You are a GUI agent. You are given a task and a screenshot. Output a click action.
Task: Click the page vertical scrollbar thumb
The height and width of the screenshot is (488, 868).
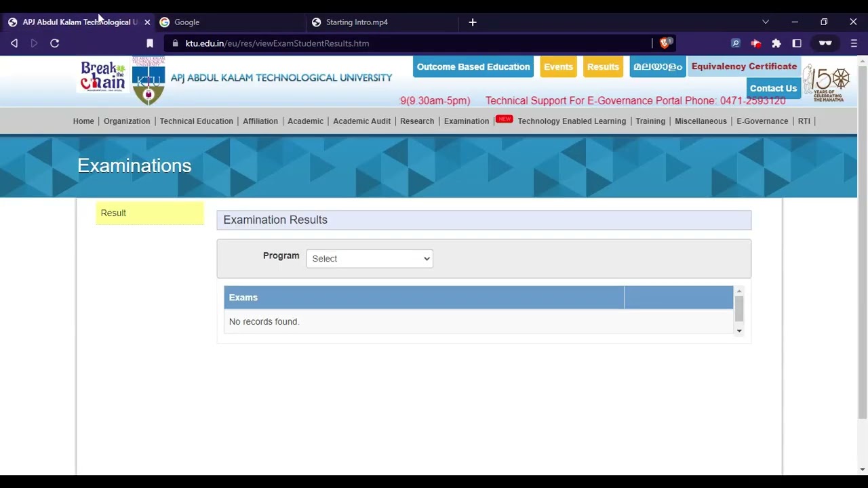point(863,241)
